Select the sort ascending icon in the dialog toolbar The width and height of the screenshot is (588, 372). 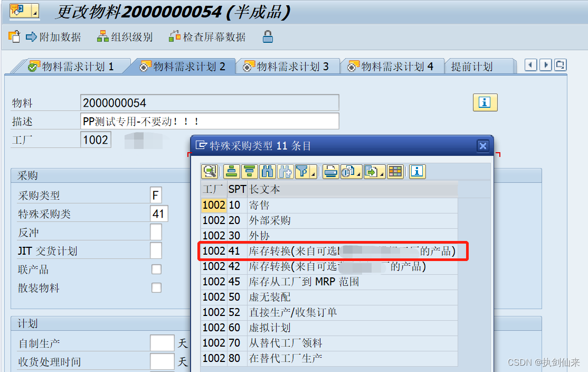(232, 172)
